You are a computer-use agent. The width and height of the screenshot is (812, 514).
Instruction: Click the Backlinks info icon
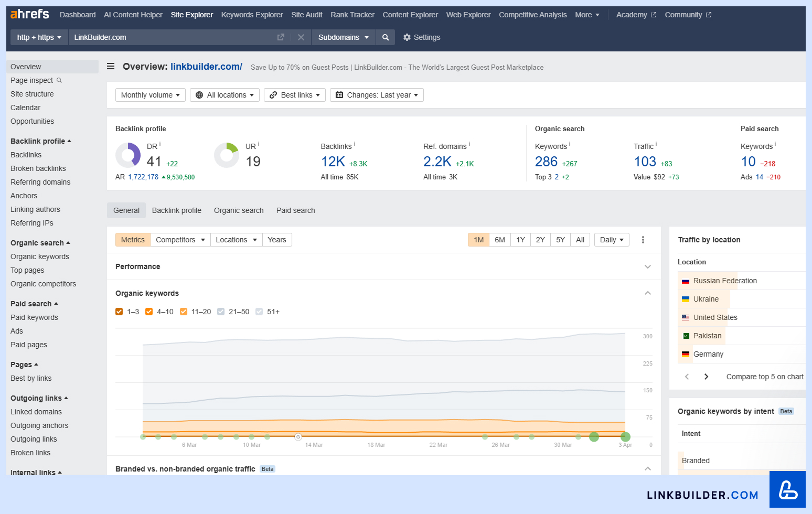[355, 144]
